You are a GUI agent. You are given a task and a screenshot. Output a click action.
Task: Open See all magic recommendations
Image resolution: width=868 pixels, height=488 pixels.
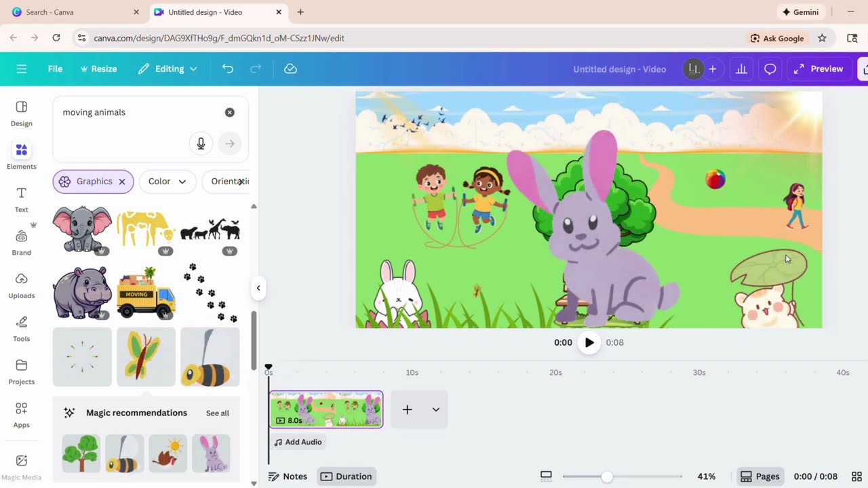(x=218, y=413)
